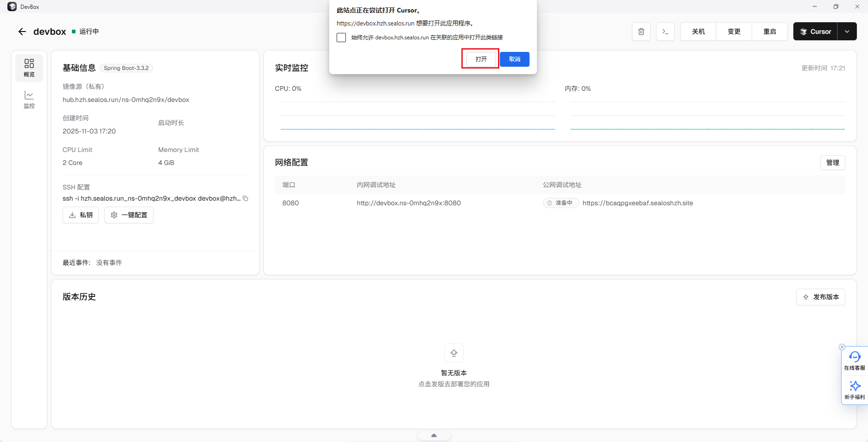The width and height of the screenshot is (868, 442).
Task: Cancel the dialog with 取消
Action: pyautogui.click(x=515, y=59)
